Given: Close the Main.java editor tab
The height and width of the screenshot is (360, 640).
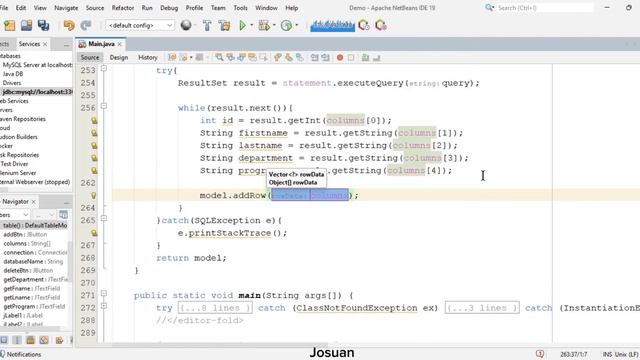Looking at the screenshot, I should (x=120, y=44).
